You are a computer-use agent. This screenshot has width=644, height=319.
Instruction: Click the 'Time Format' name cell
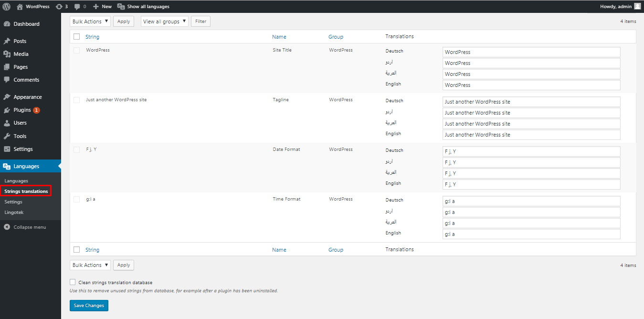click(x=287, y=199)
